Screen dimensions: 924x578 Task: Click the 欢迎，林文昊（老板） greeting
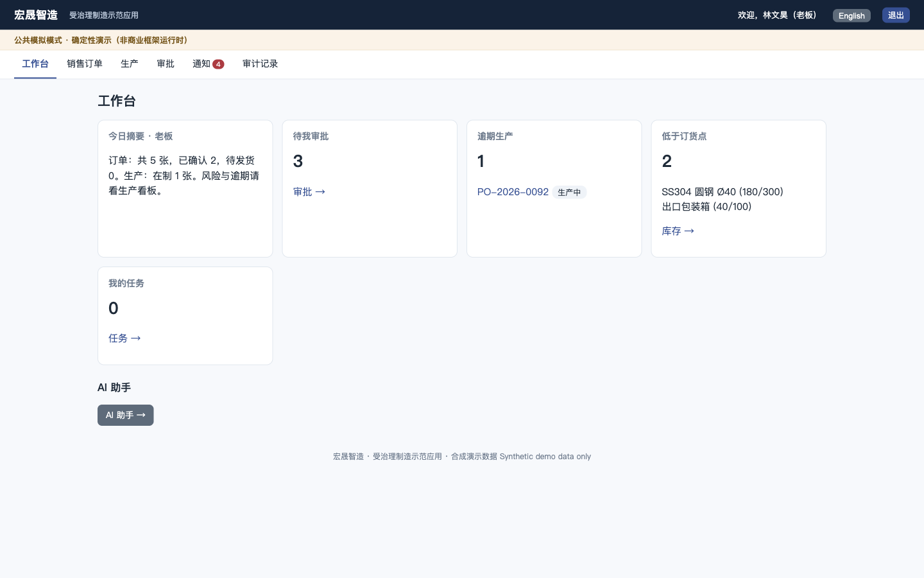[779, 15]
